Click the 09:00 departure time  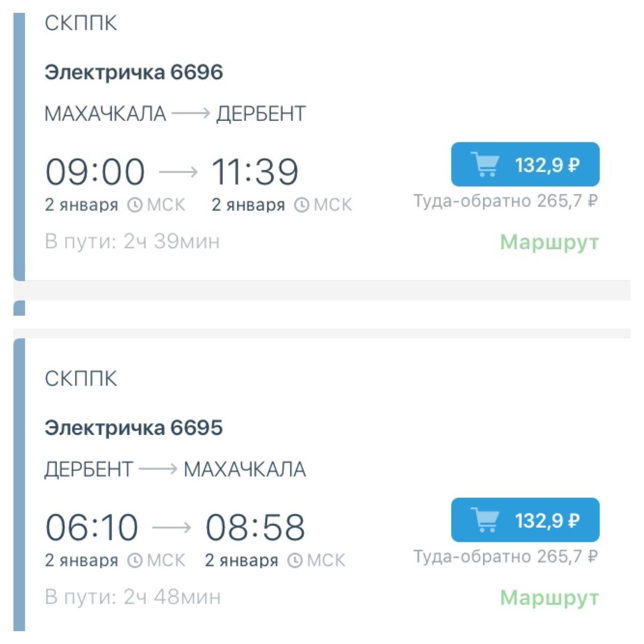[95, 172]
